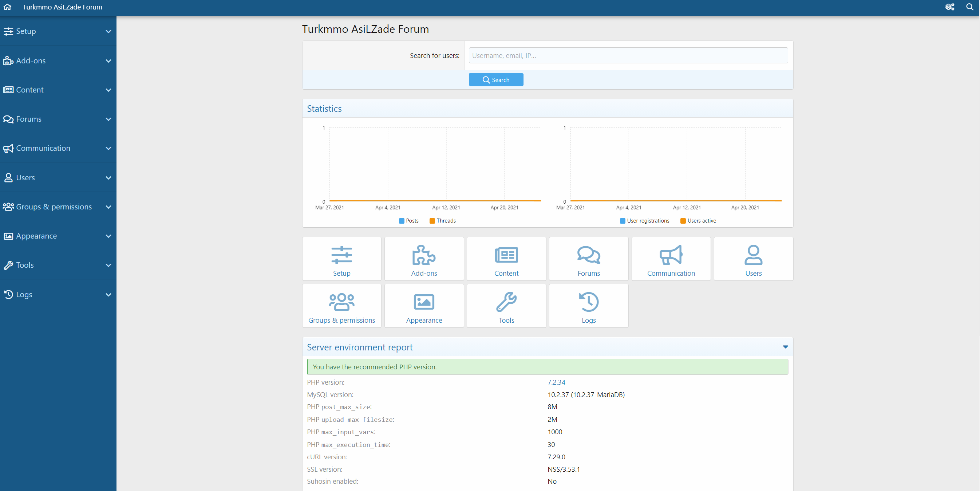Image resolution: width=980 pixels, height=491 pixels.
Task: Toggle the Threads orange legend swatch
Action: [432, 221]
